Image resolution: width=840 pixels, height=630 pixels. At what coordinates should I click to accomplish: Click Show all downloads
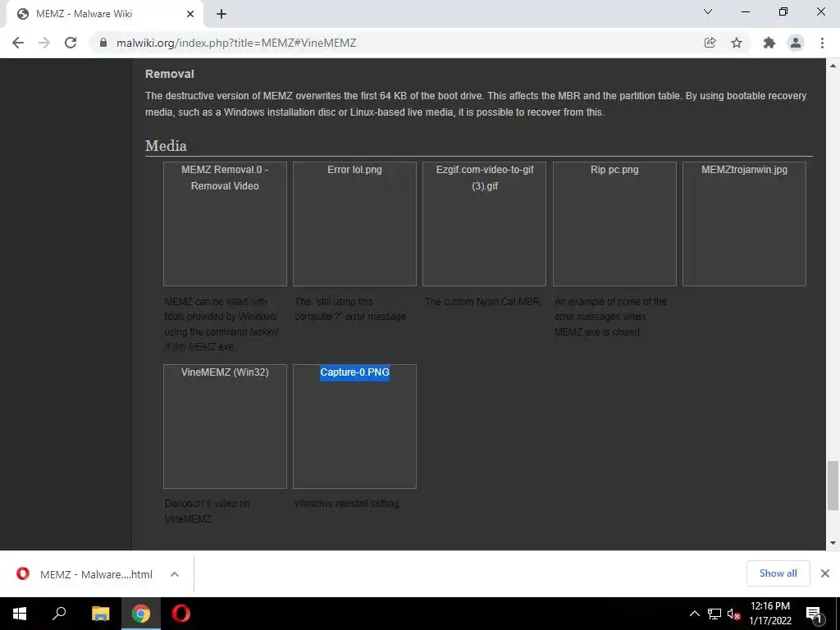click(x=778, y=573)
